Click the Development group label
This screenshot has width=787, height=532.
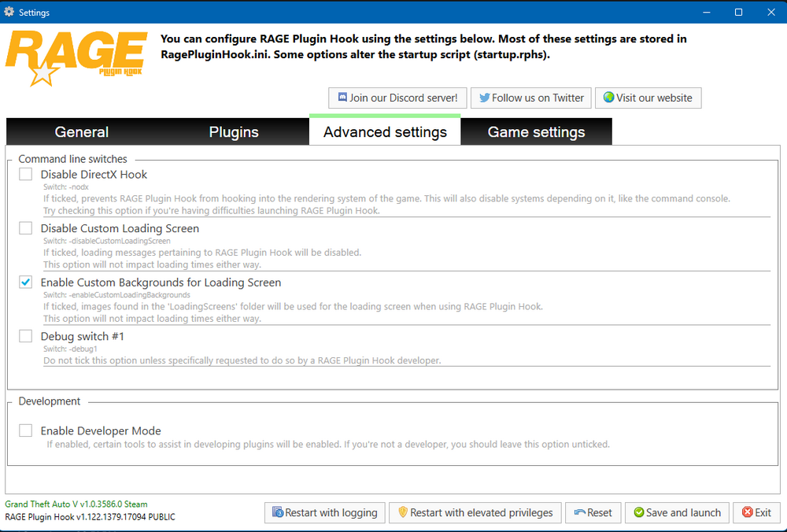point(49,401)
